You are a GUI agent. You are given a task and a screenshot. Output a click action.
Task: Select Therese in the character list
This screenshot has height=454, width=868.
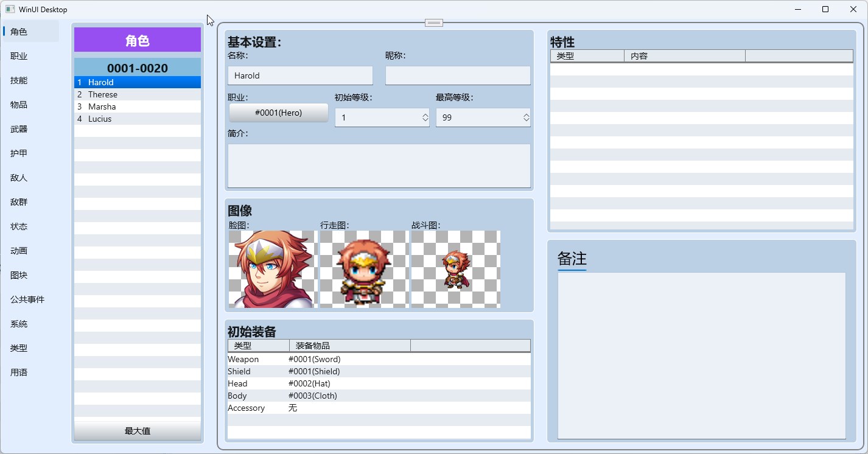[x=138, y=94]
